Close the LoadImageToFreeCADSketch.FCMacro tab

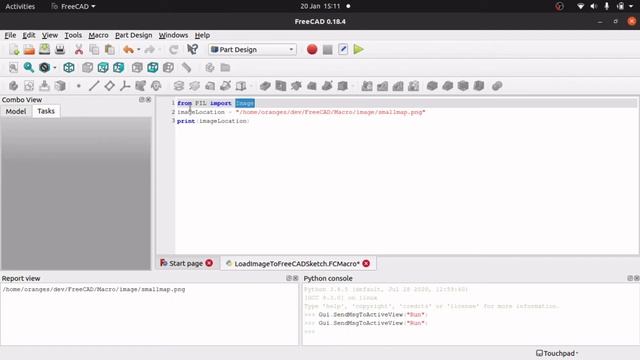(x=366, y=264)
